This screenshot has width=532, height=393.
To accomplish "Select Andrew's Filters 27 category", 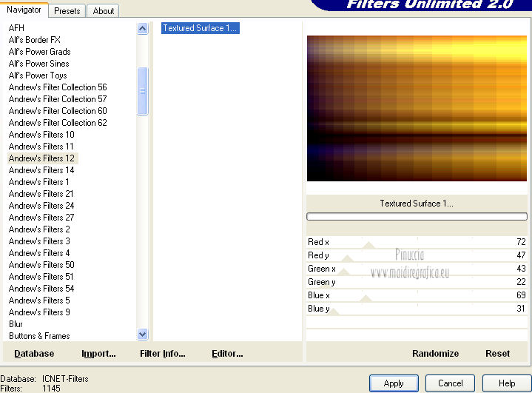I will click(41, 218).
